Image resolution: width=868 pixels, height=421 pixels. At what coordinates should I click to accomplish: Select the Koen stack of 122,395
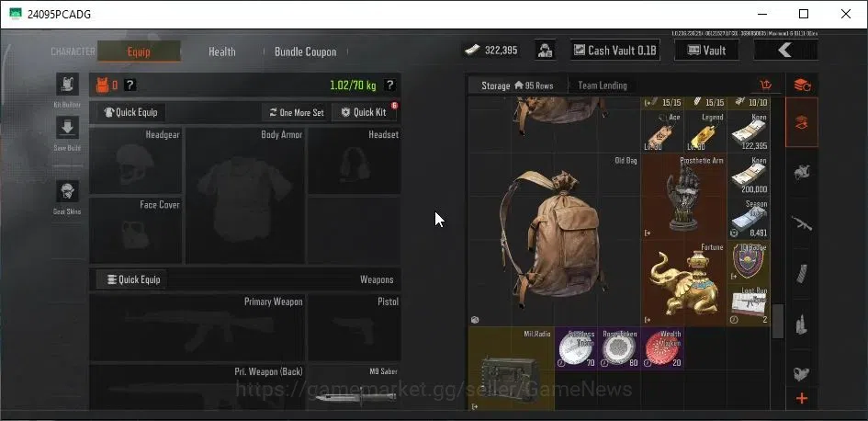pyautogui.click(x=749, y=131)
